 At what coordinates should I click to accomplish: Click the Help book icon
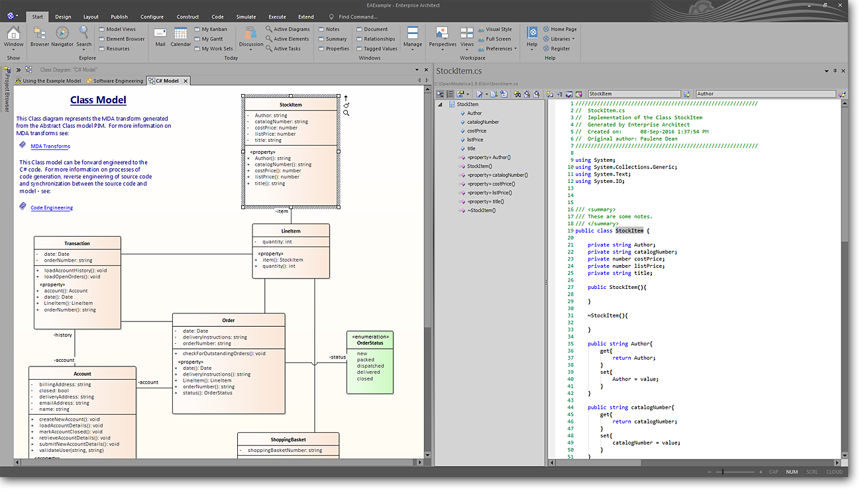pos(532,34)
